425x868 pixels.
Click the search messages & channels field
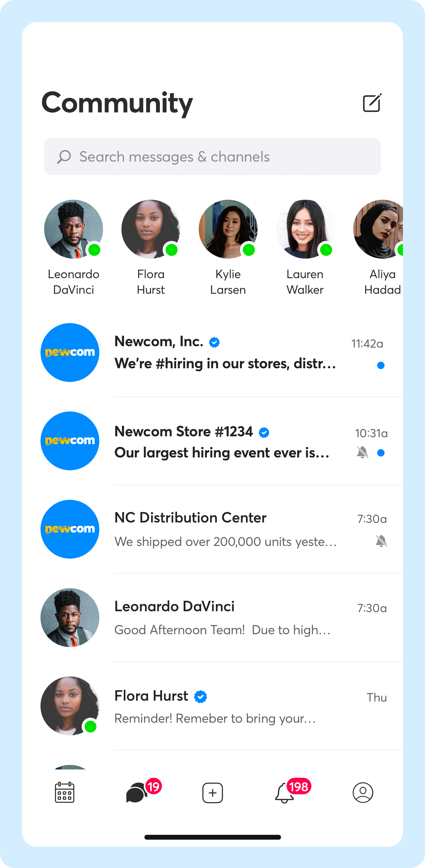tap(212, 157)
